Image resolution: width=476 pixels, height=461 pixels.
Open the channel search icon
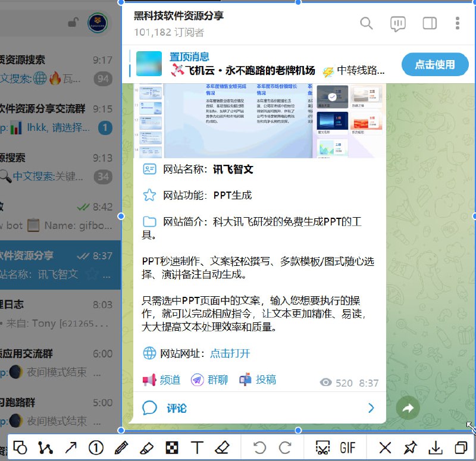367,24
